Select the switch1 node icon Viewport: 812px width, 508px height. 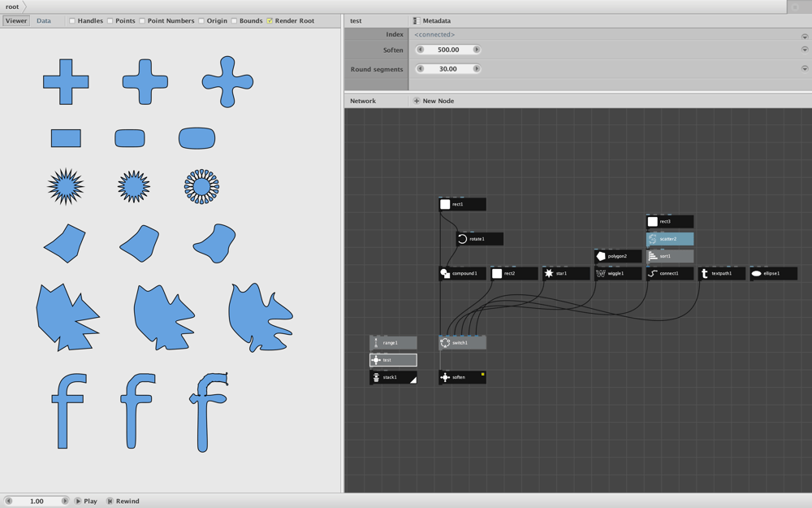[x=445, y=343]
